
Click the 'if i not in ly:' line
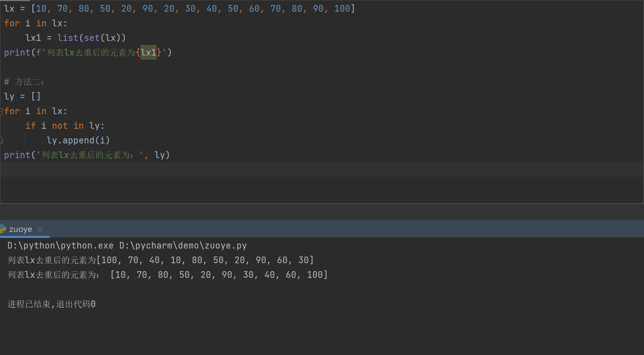pyautogui.click(x=65, y=126)
